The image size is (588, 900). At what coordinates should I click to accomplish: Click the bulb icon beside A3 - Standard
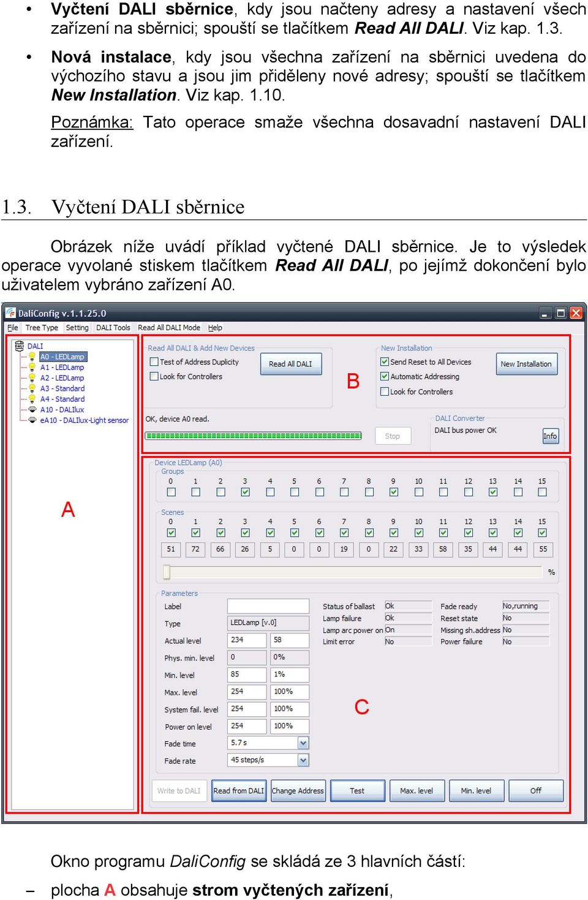pyautogui.click(x=32, y=388)
